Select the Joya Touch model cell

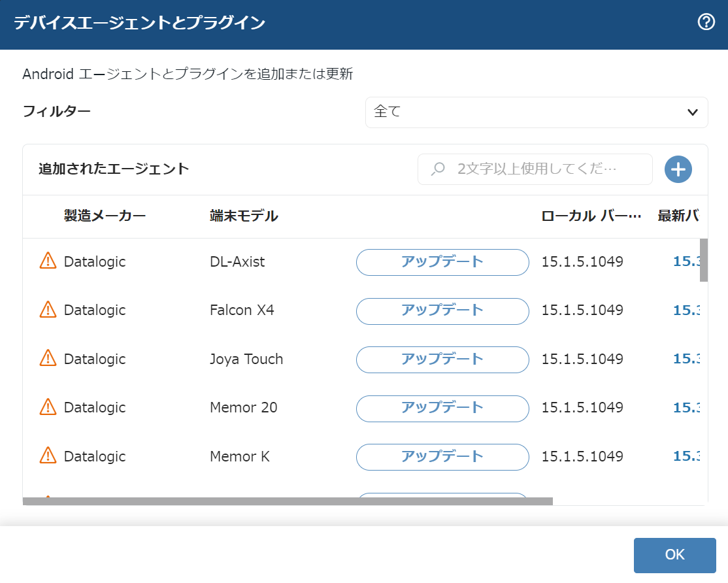[x=246, y=359]
